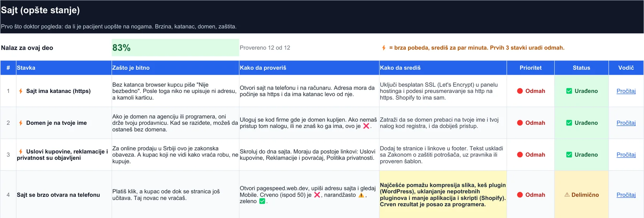Click lightning icon beside 'Sajt ima katanac (https)'
Viewport: 644px width, 218px height.
coord(21,91)
